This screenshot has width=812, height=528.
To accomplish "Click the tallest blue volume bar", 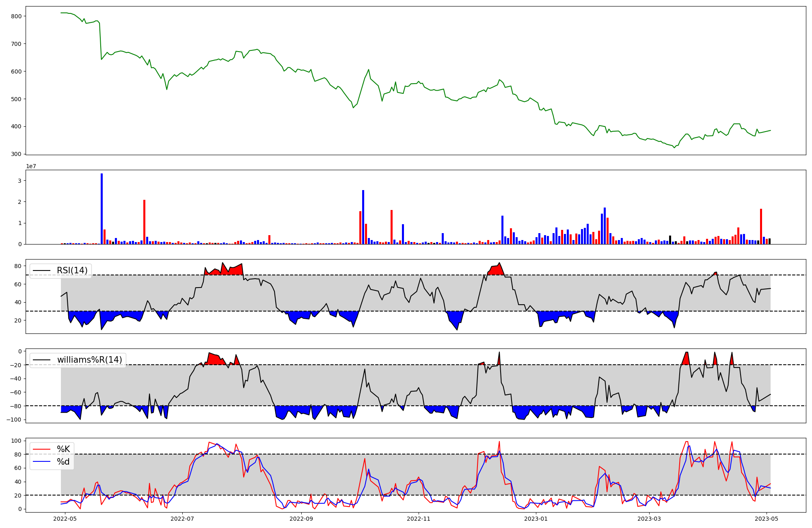I will pyautogui.click(x=101, y=209).
